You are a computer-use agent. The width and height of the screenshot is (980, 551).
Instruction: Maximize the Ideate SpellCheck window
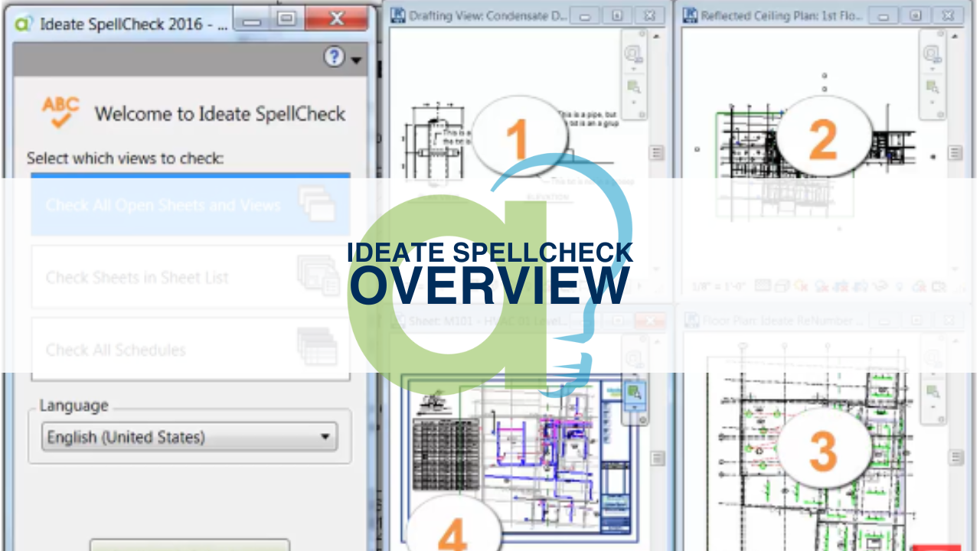pos(286,18)
